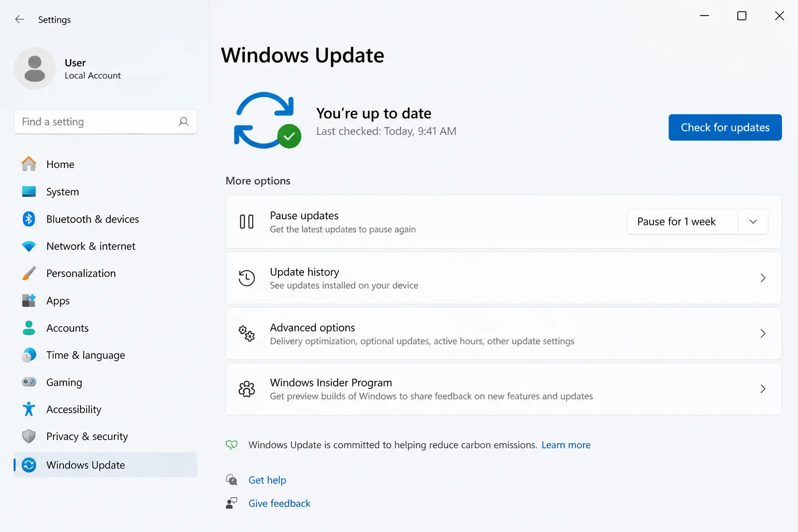Open Personalization settings

click(105, 273)
